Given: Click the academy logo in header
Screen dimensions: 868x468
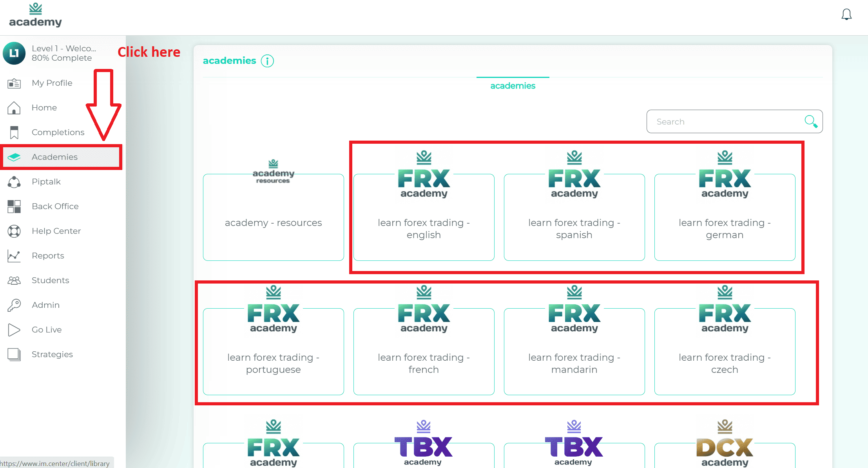Looking at the screenshot, I should click(x=35, y=15).
